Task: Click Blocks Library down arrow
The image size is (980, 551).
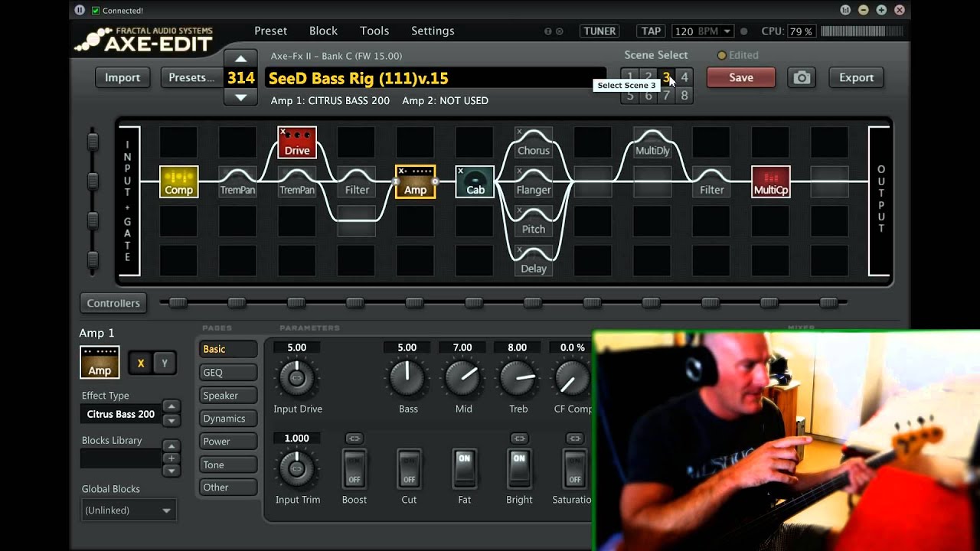Action: pos(171,471)
